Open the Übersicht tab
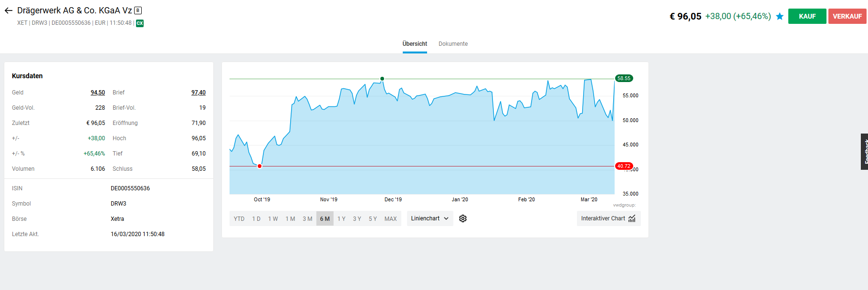868x290 pixels. (x=415, y=44)
